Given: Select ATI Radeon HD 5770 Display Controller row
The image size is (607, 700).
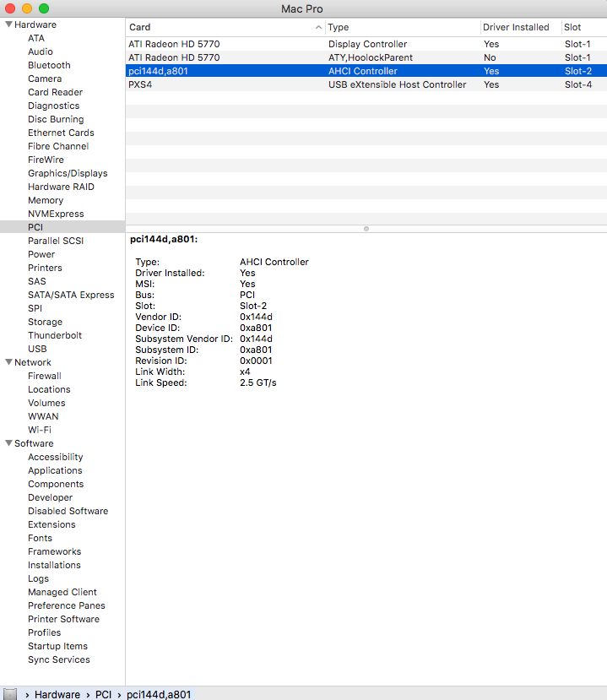Looking at the screenshot, I should (x=366, y=44).
